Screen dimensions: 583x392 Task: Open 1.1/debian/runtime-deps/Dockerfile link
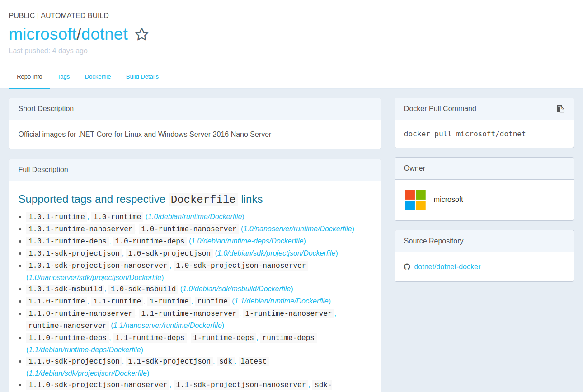click(x=85, y=350)
